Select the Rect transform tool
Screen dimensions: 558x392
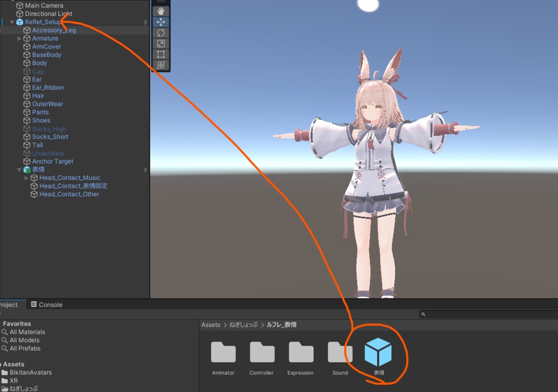pyautogui.click(x=161, y=54)
